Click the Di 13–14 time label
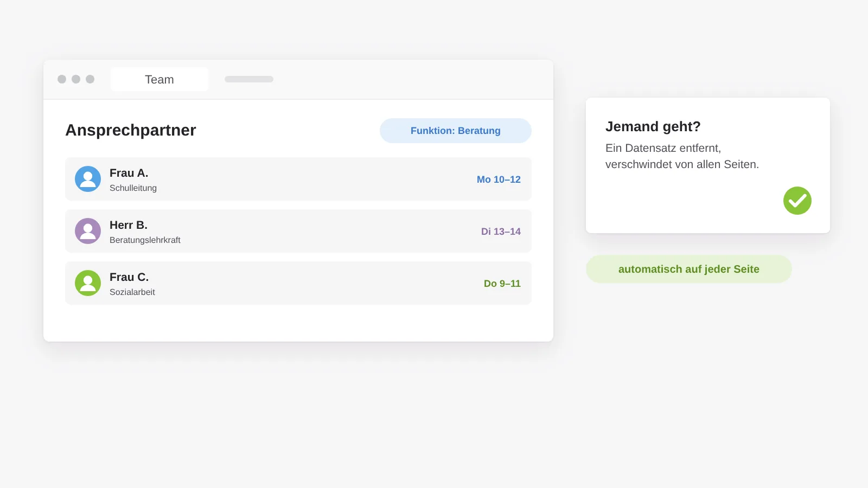The width and height of the screenshot is (868, 488). (x=501, y=232)
